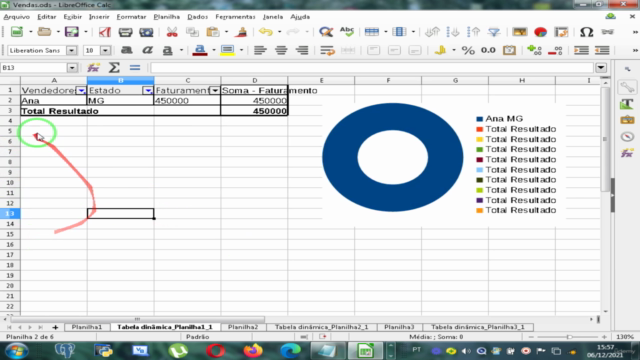Activate Clone formatting paintbrush
This screenshot has height=360, width=640.
point(242,32)
